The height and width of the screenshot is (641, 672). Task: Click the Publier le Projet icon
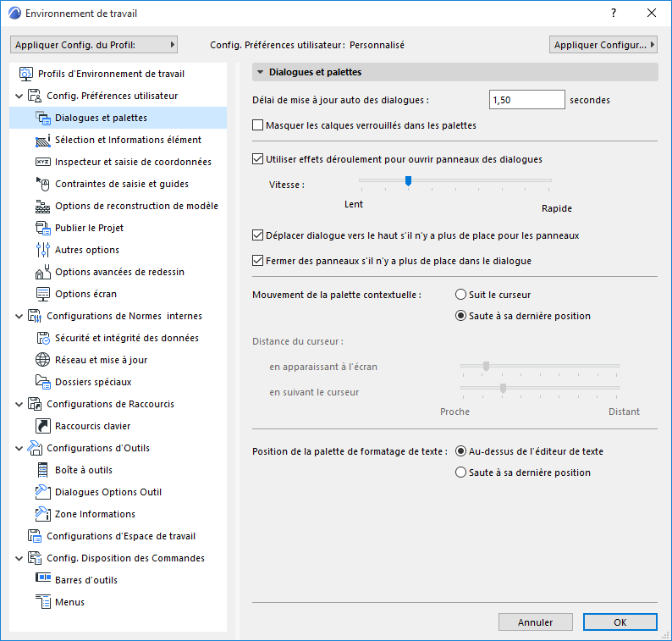click(43, 228)
